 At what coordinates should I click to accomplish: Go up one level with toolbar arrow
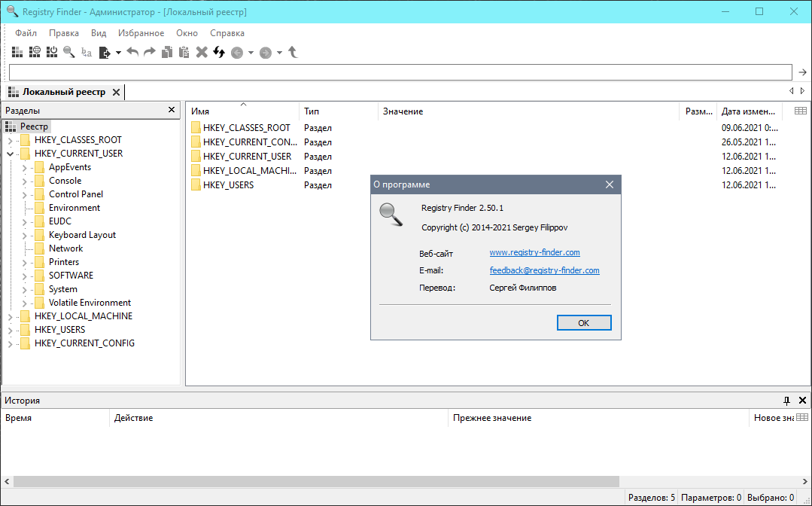pos(293,52)
